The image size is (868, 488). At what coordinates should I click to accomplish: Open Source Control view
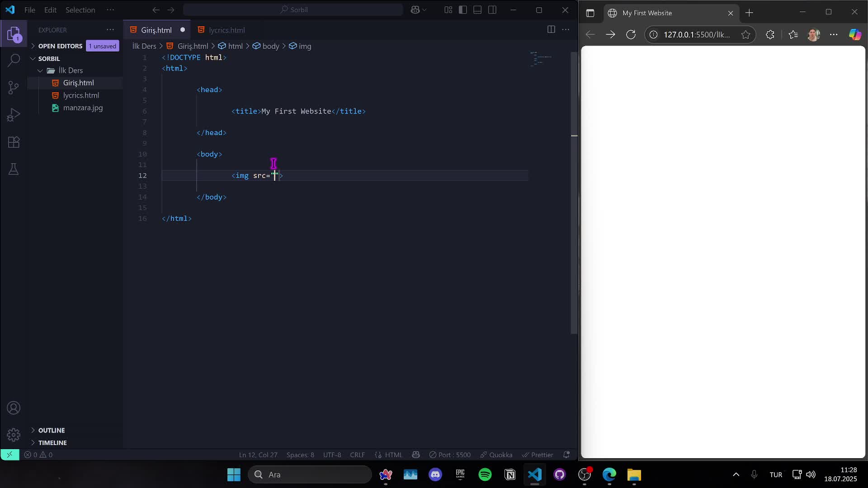click(x=14, y=87)
